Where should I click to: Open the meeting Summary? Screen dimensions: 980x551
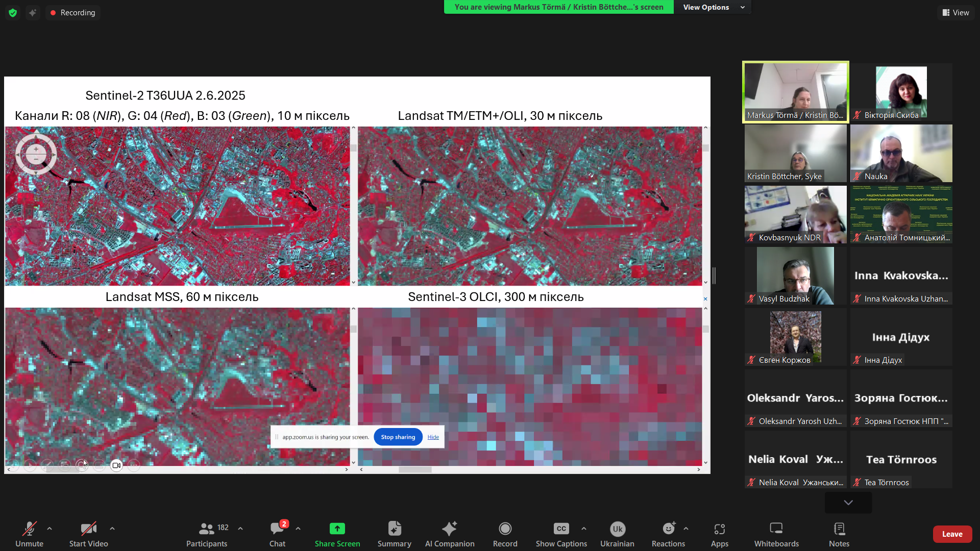[x=394, y=534]
